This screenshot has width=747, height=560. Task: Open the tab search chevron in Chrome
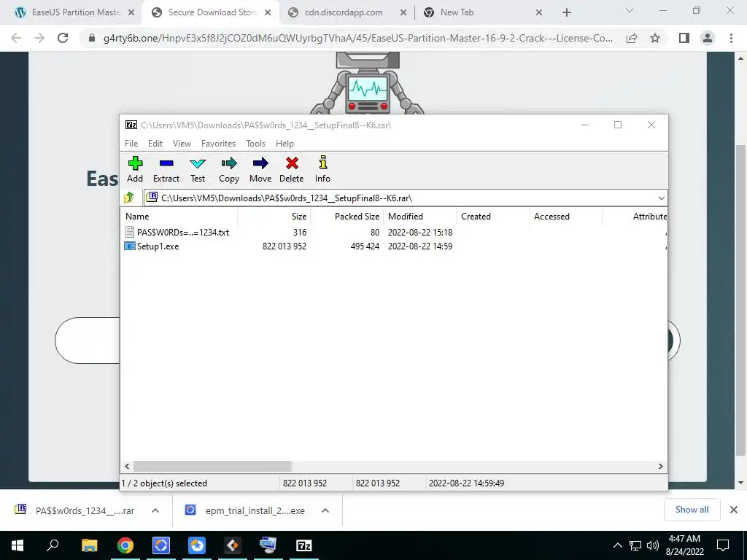[x=630, y=10]
